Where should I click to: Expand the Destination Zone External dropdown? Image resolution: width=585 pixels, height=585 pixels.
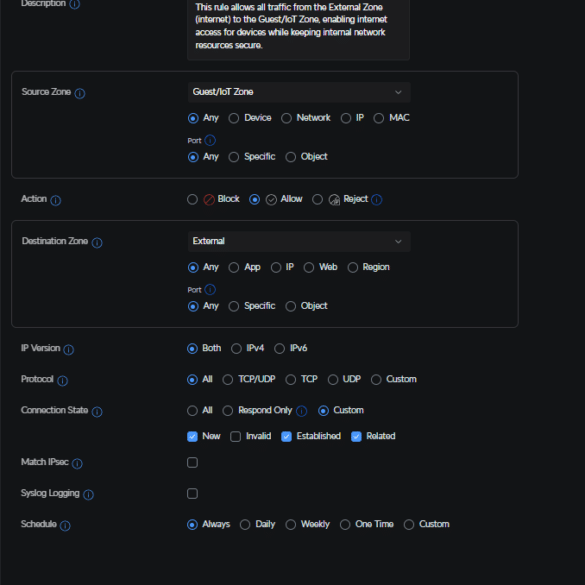point(299,241)
